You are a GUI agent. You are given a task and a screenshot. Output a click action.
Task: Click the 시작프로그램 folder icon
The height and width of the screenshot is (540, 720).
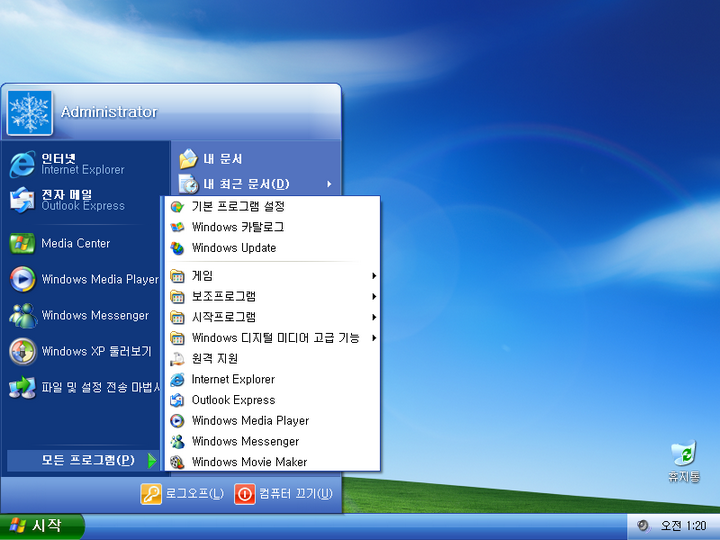[x=177, y=317]
